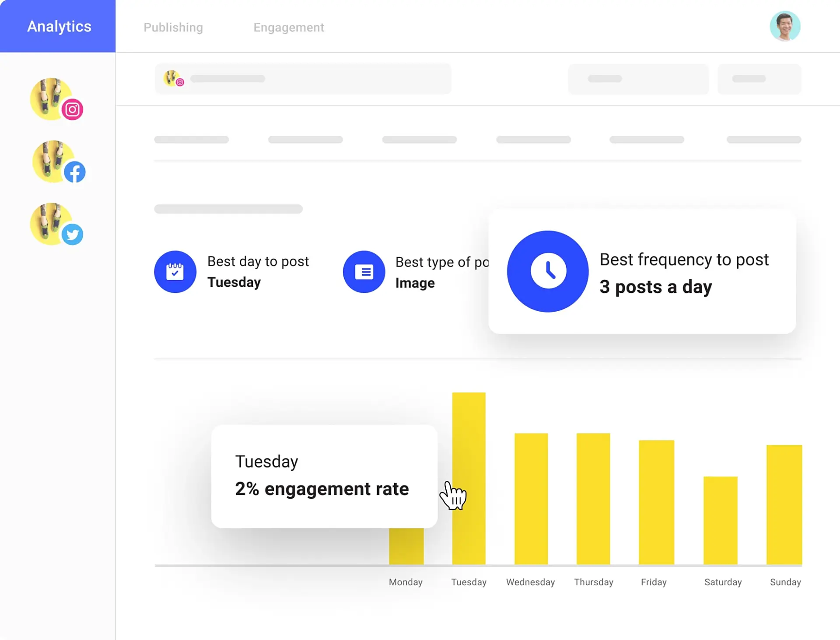
Task: Switch to the Publishing tab
Action: coord(173,27)
